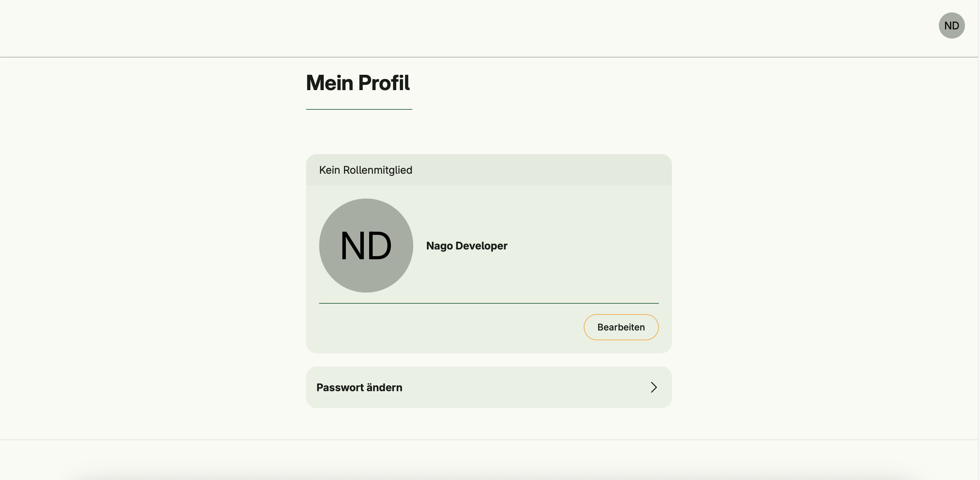Click the word Nago in profile name

click(x=439, y=246)
